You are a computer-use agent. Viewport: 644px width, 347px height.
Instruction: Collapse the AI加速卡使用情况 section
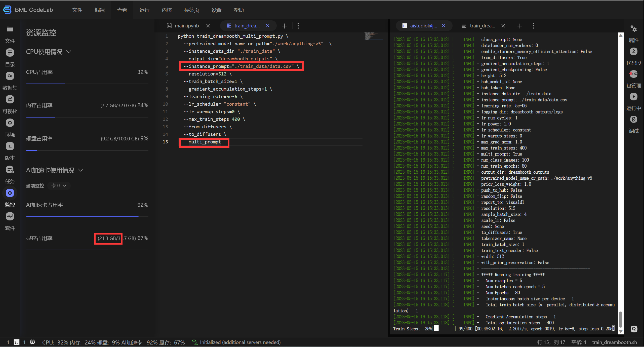pyautogui.click(x=80, y=170)
